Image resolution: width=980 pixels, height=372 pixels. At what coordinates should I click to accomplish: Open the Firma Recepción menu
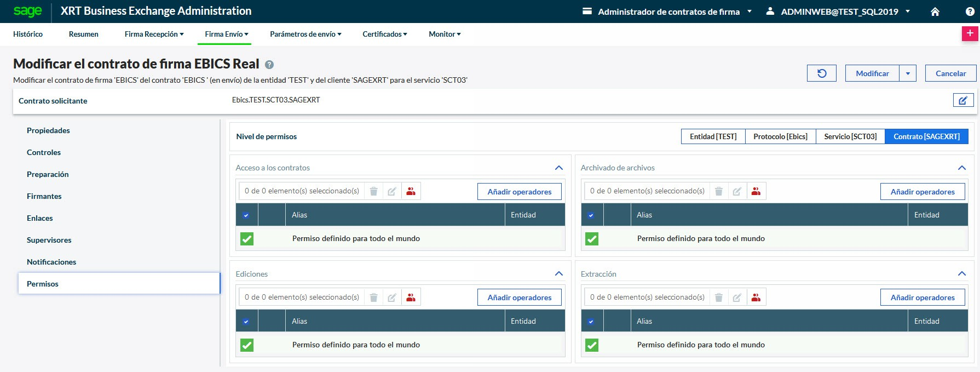(154, 34)
